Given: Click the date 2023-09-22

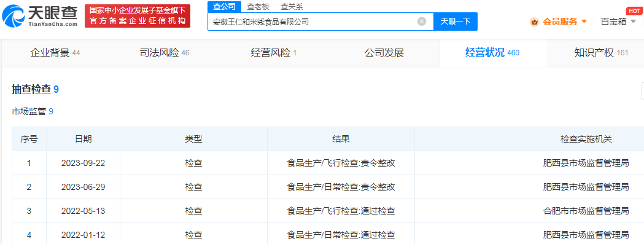Looking at the screenshot, I should point(83,163).
